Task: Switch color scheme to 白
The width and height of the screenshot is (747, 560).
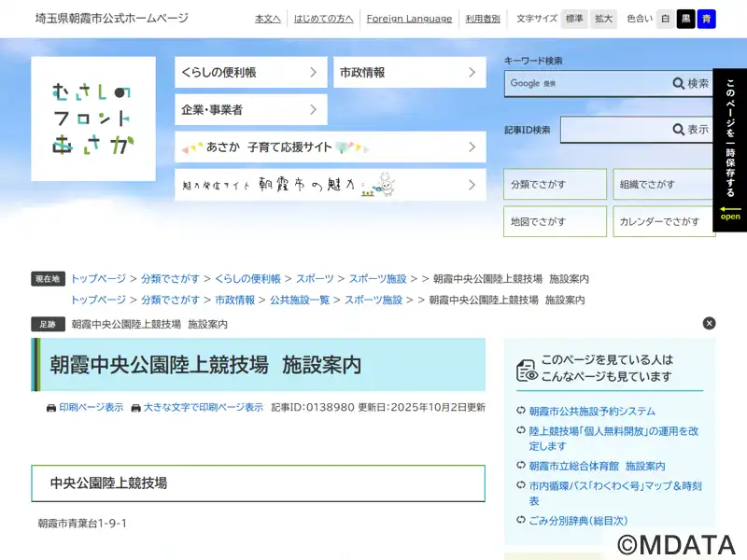Action: (x=665, y=19)
